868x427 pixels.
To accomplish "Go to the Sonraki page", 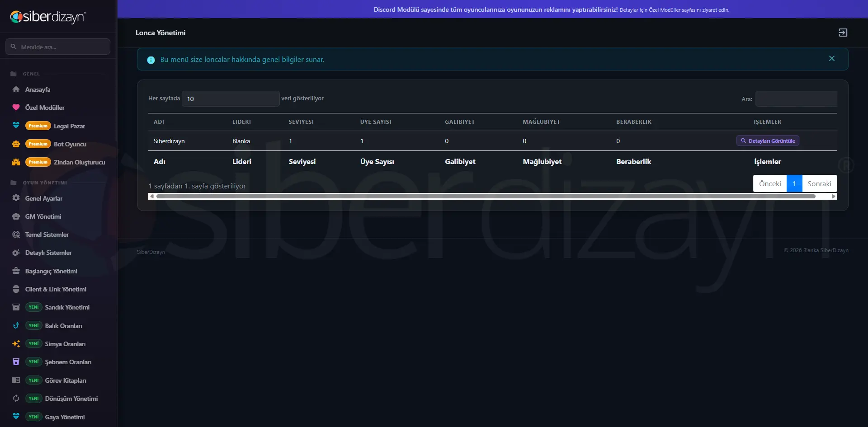I will [819, 183].
